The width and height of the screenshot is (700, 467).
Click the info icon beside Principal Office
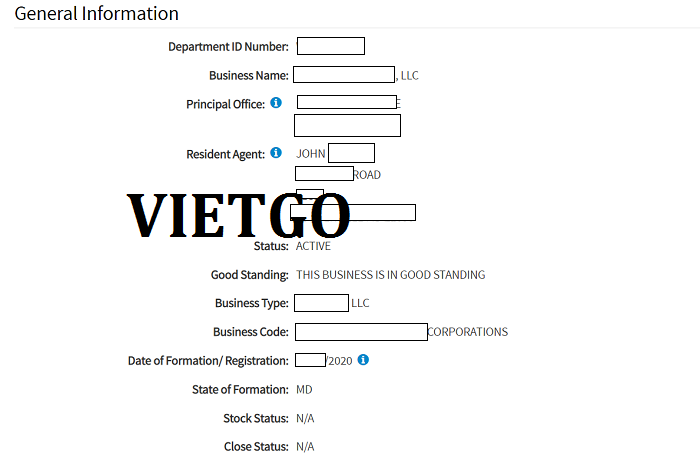click(276, 103)
